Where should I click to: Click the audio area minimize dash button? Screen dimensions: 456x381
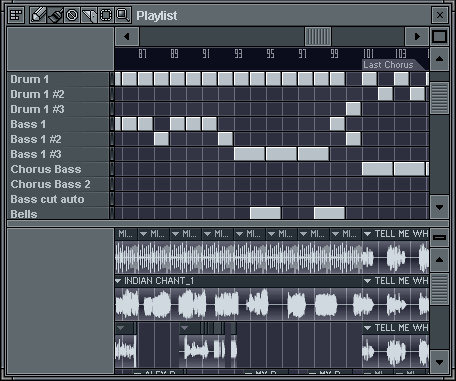point(439,237)
